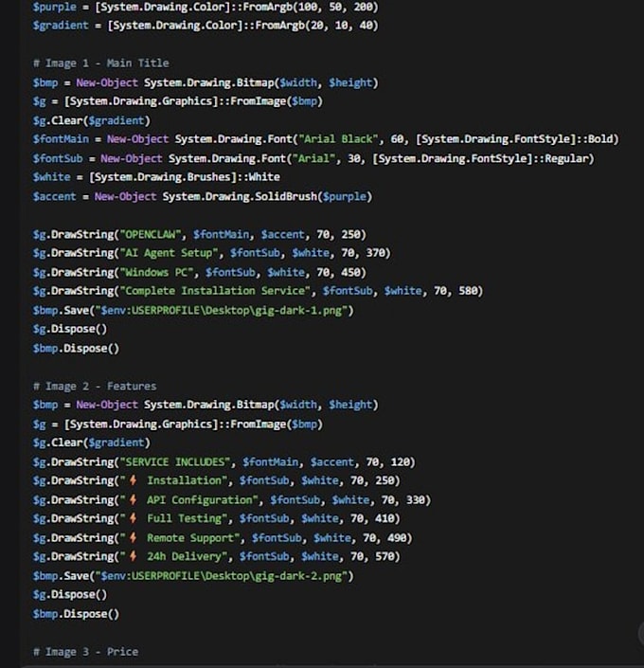Click the gig-dark-1.png save path
Image resolution: width=644 pixels, height=668 pixels.
tap(222, 310)
